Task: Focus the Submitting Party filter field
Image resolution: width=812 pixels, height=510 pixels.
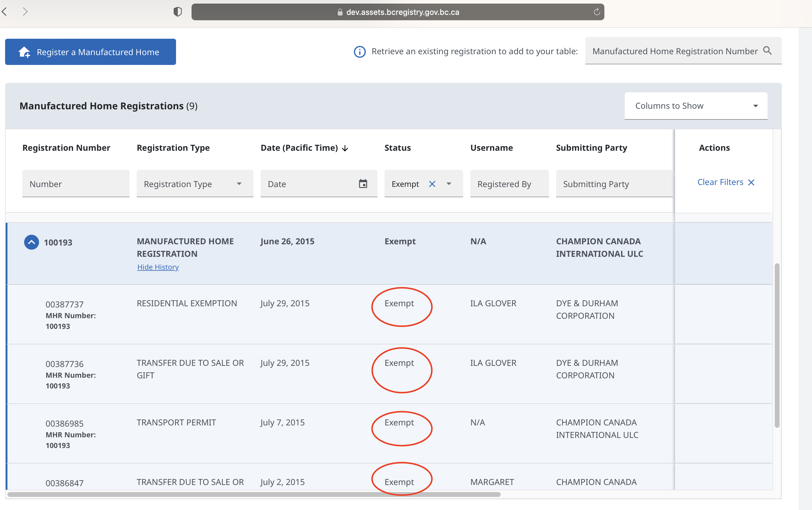Action: [614, 184]
